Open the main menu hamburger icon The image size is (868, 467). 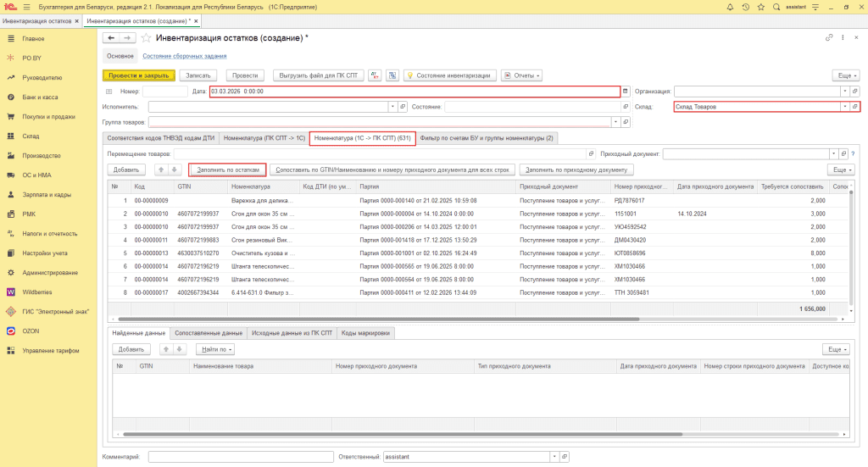pyautogui.click(x=26, y=7)
